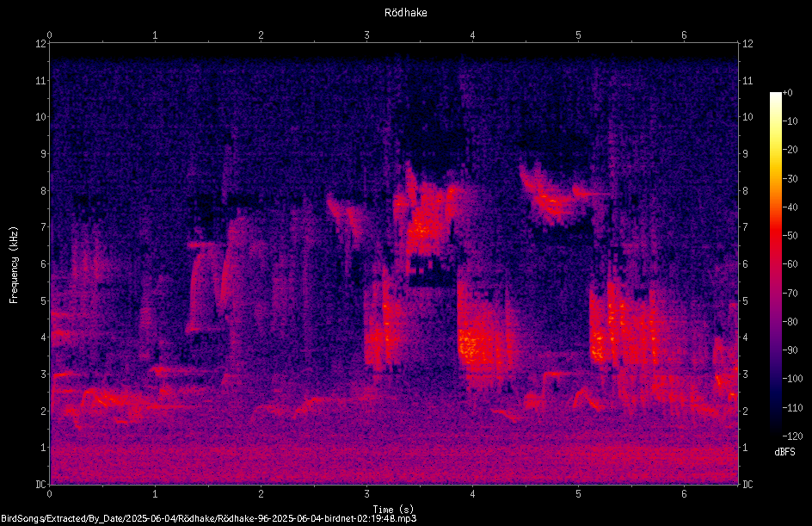The width and height of the screenshot is (812, 526).
Task: Click the Rödhake title text
Action: 405,12
